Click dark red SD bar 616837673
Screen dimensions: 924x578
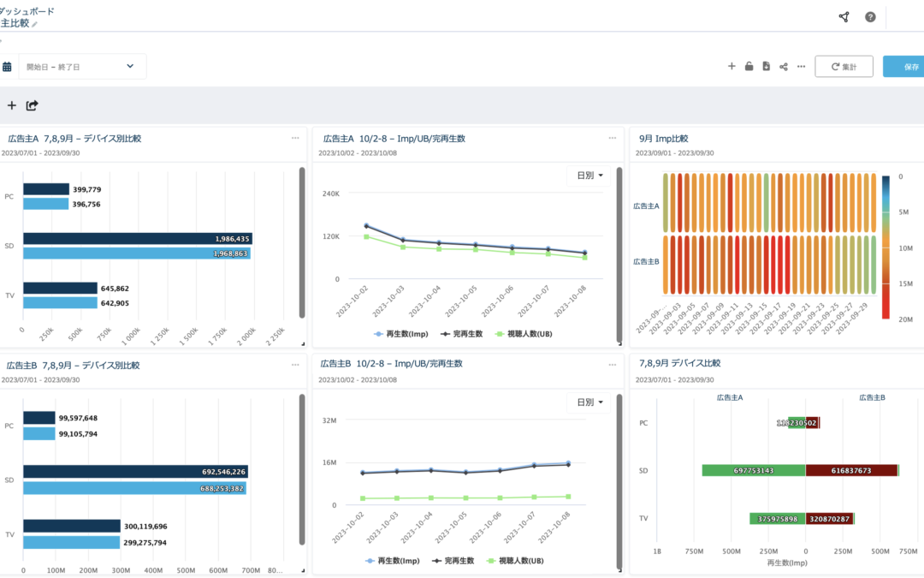pyautogui.click(x=851, y=470)
